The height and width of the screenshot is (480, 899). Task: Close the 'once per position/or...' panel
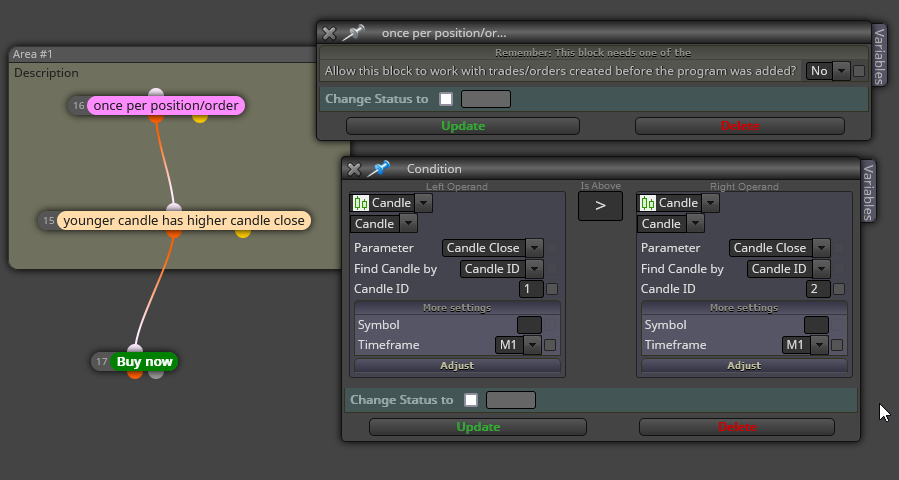329,33
